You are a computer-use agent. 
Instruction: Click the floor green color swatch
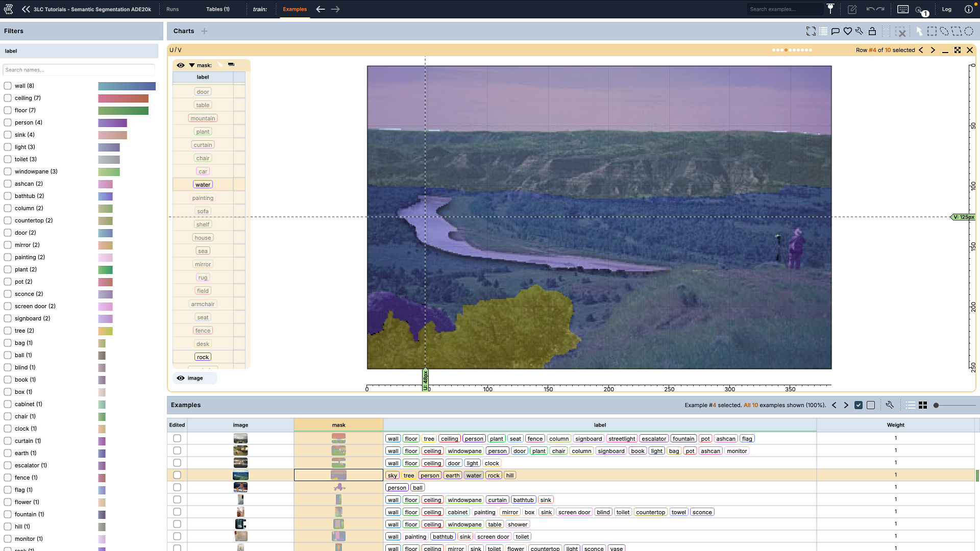pos(123,111)
